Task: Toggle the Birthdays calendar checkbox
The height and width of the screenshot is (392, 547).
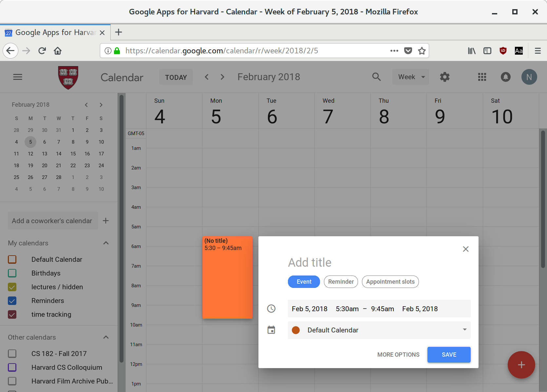Action: click(x=12, y=273)
